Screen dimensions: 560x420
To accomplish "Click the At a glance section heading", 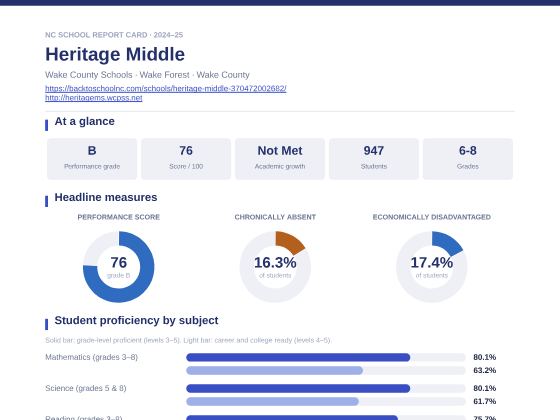I will tap(85, 121).
